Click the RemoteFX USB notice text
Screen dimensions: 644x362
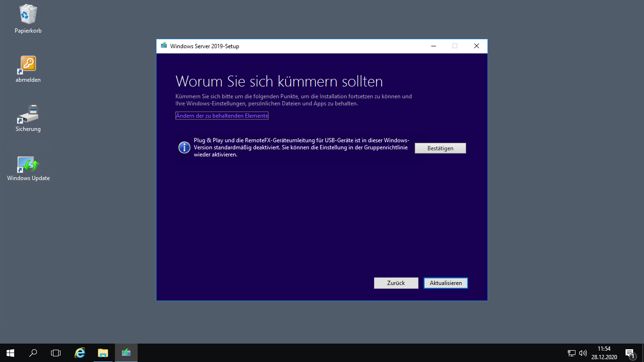[x=302, y=148]
